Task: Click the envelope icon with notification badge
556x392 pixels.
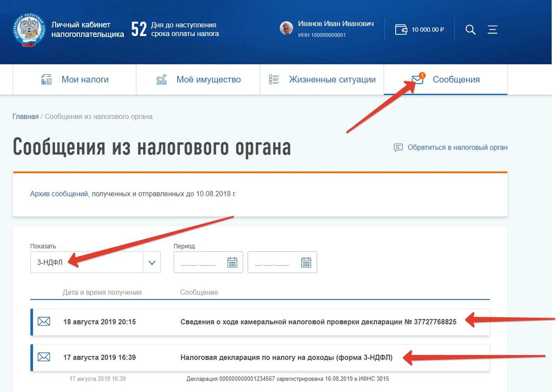Action: 417,80
